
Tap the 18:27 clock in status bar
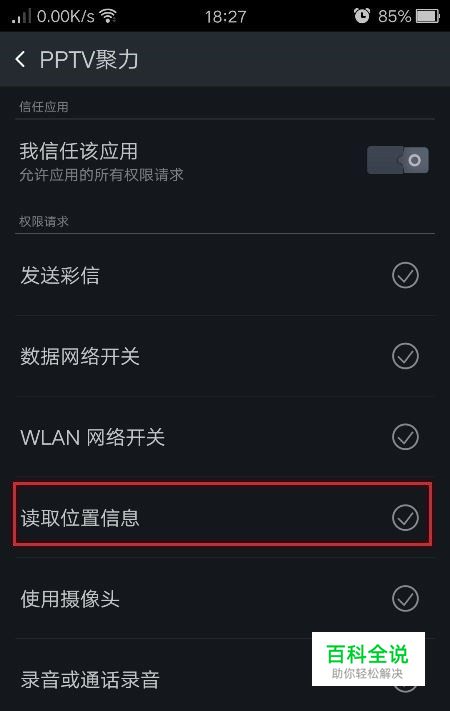[x=225, y=17]
